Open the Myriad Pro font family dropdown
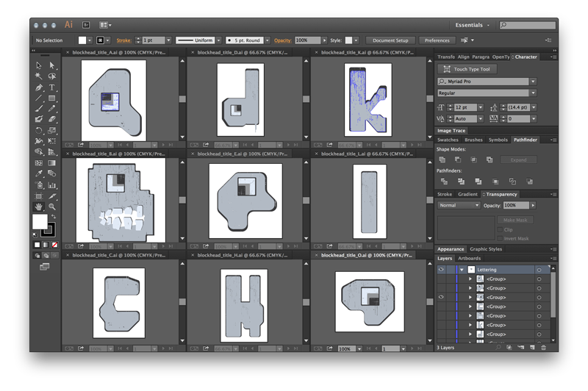 pyautogui.click(x=533, y=82)
